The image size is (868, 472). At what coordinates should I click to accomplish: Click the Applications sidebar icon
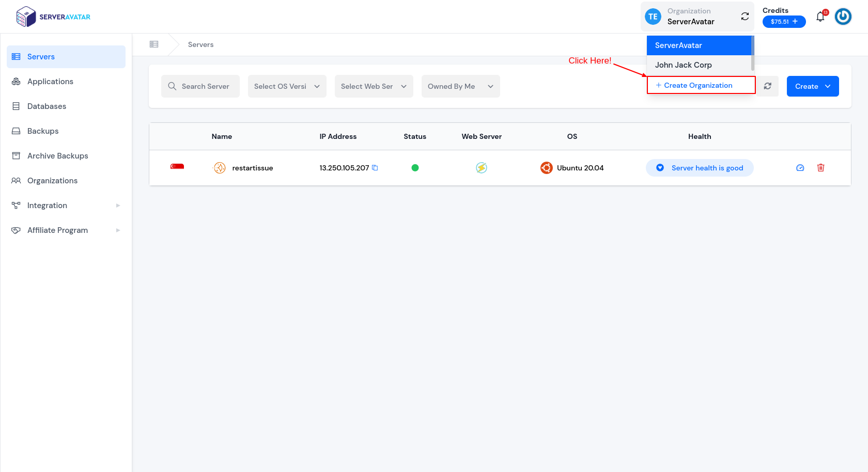click(16, 82)
